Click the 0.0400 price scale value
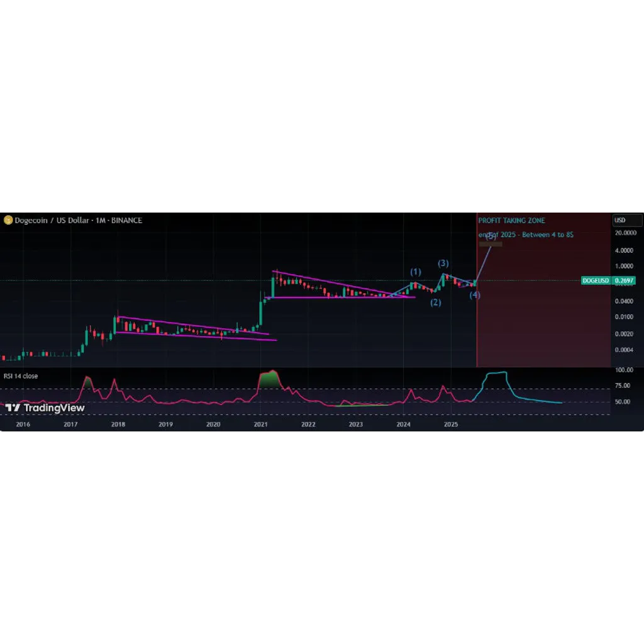Viewport: 644px width, 644px height. tap(624, 301)
